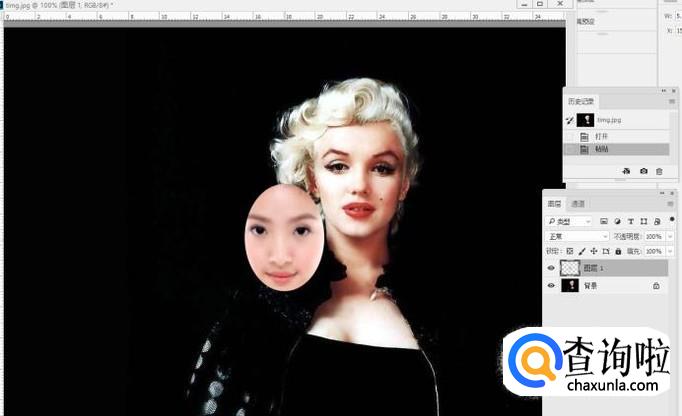Image resolution: width=682 pixels, height=416 pixels.
Task: Click the opacity 100% field
Action: click(x=654, y=236)
